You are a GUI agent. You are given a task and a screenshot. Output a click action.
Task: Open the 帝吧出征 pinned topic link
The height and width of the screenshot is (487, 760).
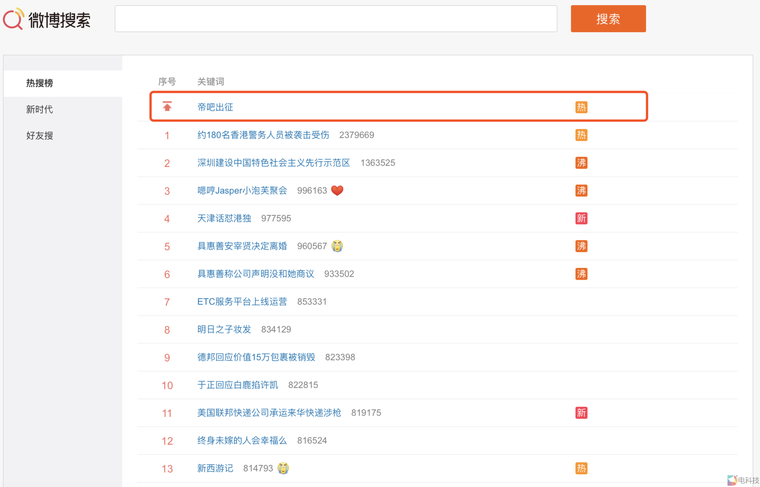(215, 107)
